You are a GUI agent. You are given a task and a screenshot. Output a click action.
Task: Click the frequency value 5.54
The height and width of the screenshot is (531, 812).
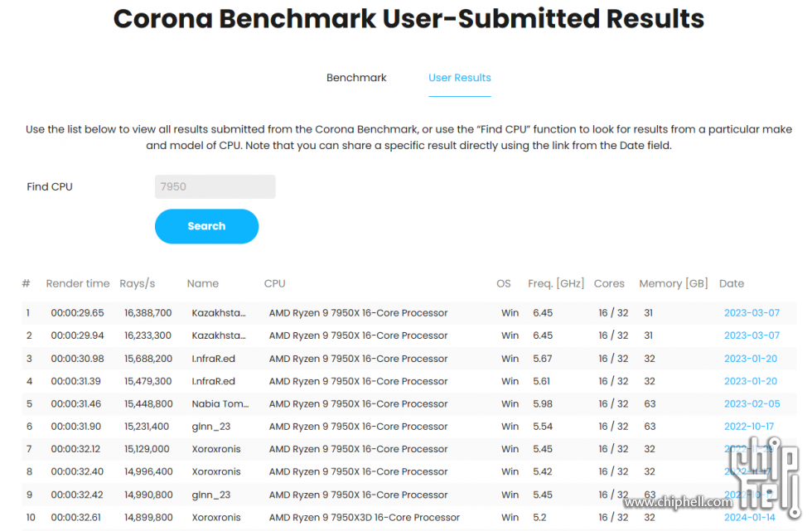543,427
